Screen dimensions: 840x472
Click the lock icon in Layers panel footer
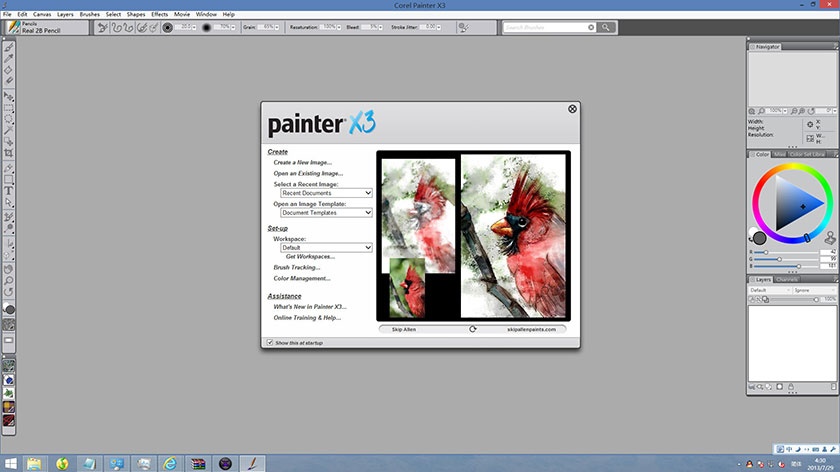click(791, 387)
